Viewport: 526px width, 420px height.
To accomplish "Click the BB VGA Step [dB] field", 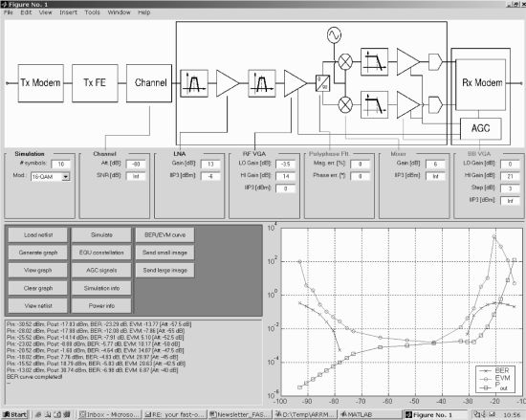I will pyautogui.click(x=511, y=188).
